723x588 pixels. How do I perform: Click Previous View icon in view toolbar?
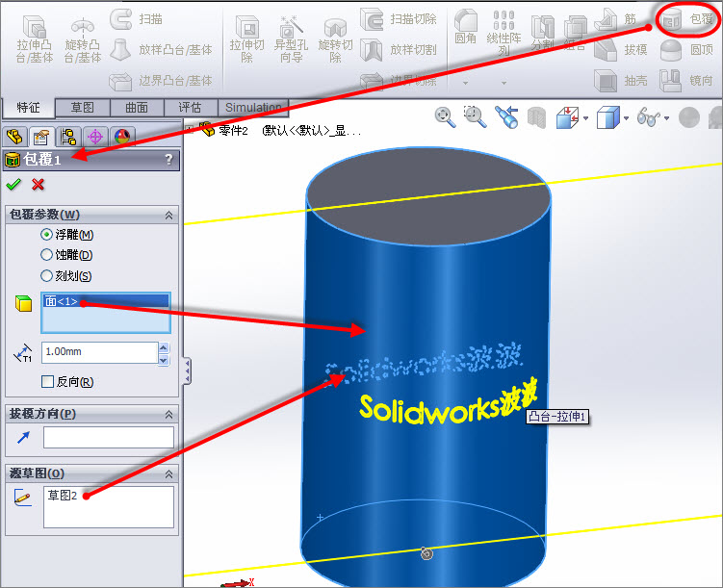tap(506, 117)
